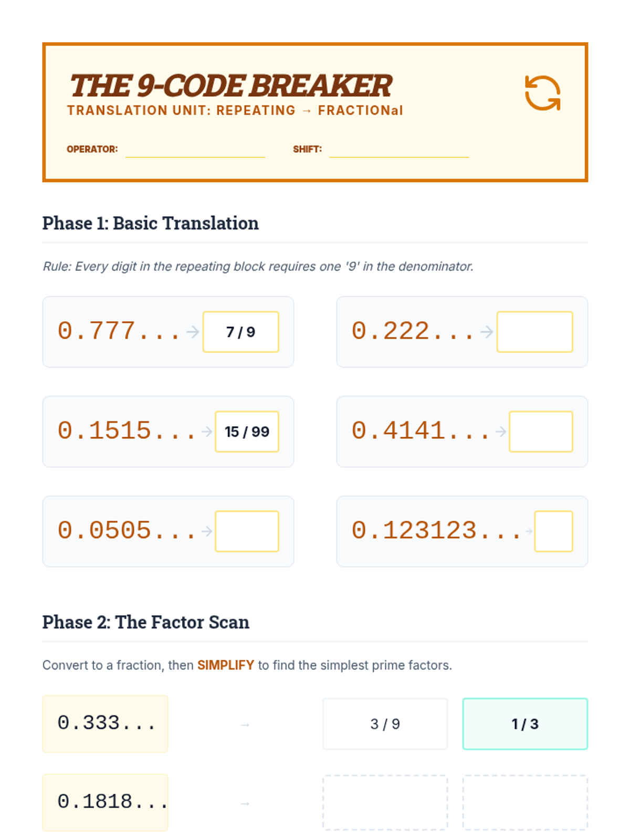Click the arrow icon after 0.4141...

tap(501, 432)
